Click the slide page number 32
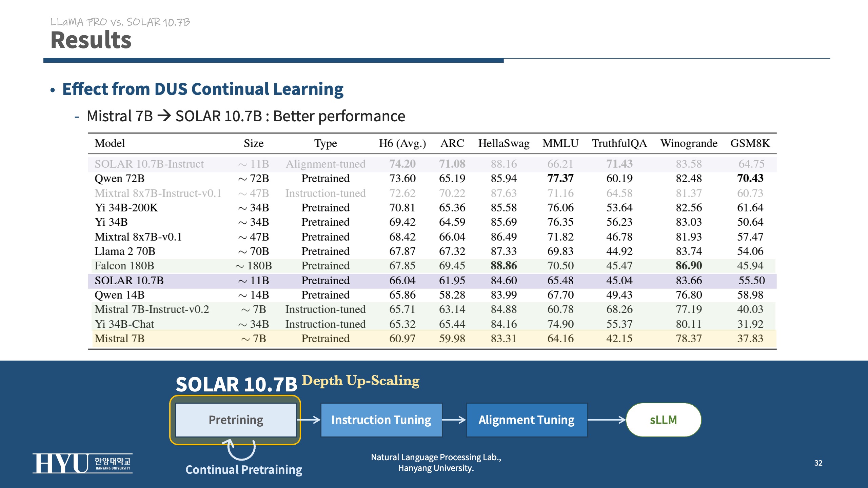868x488 pixels. click(818, 463)
